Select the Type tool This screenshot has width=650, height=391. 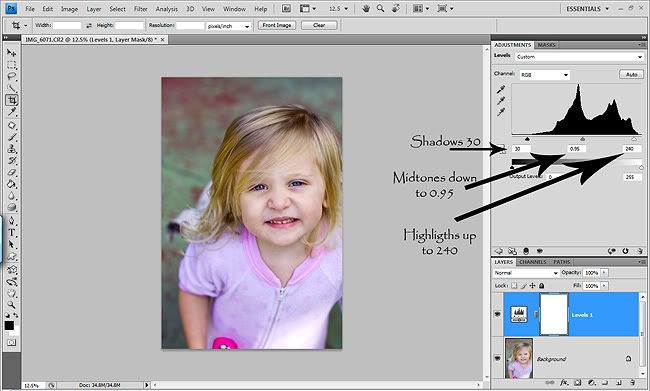click(12, 233)
